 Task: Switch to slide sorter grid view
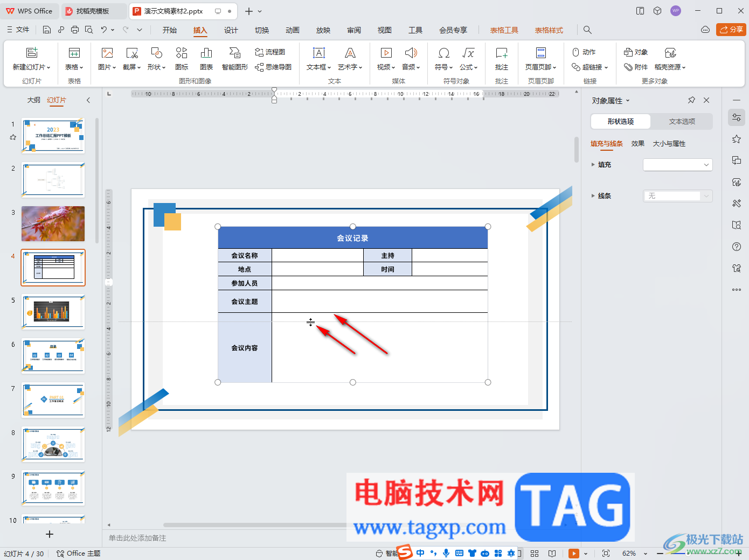(535, 554)
